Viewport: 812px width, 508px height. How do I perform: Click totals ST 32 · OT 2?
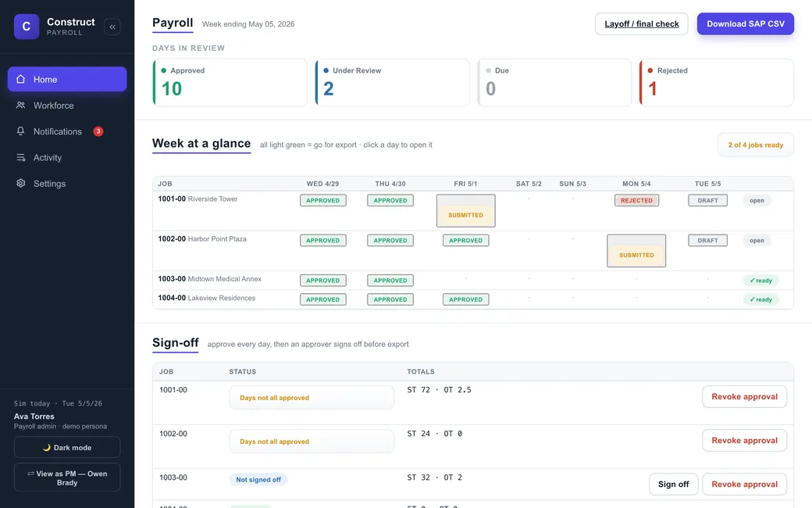pos(434,478)
